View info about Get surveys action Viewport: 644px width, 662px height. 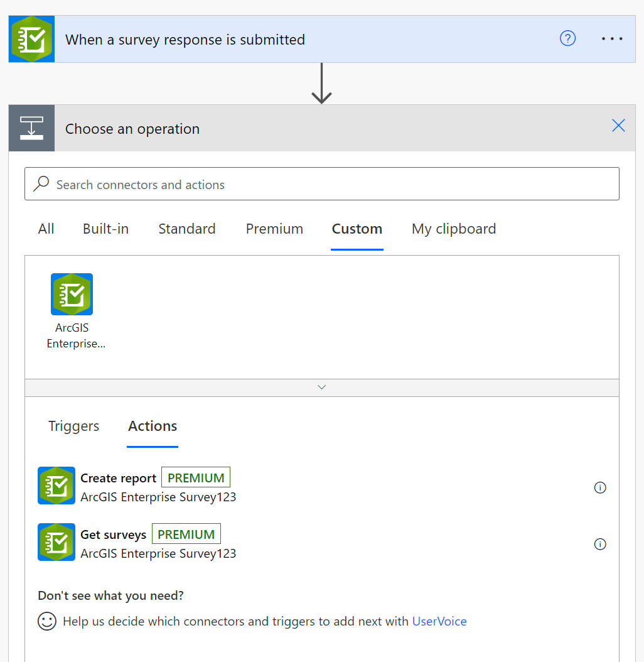[600, 544]
